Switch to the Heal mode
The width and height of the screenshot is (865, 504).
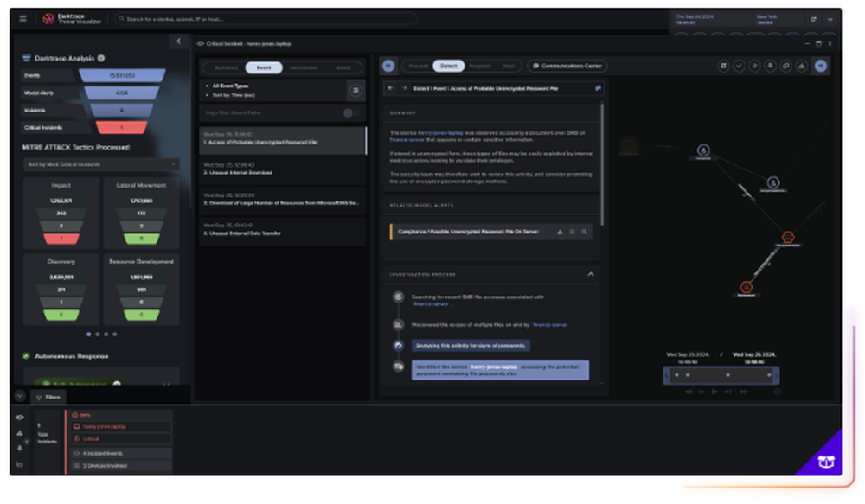coord(508,66)
